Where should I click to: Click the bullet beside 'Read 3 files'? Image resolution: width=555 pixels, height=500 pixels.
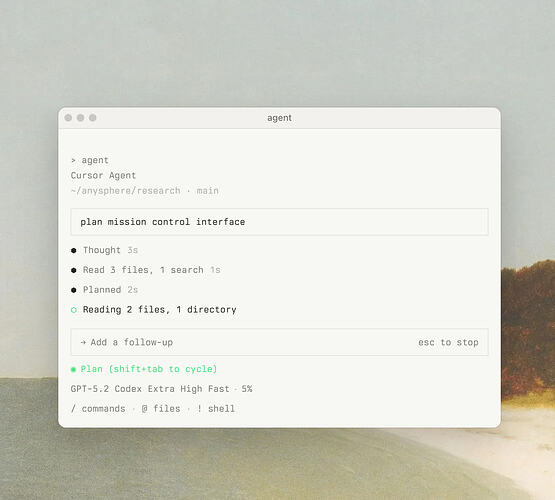click(74, 270)
